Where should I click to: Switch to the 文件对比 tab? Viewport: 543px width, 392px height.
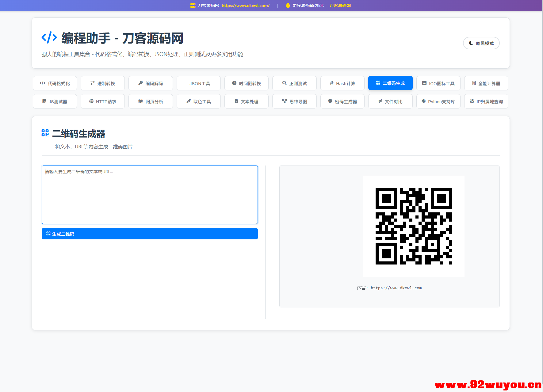pyautogui.click(x=390, y=101)
